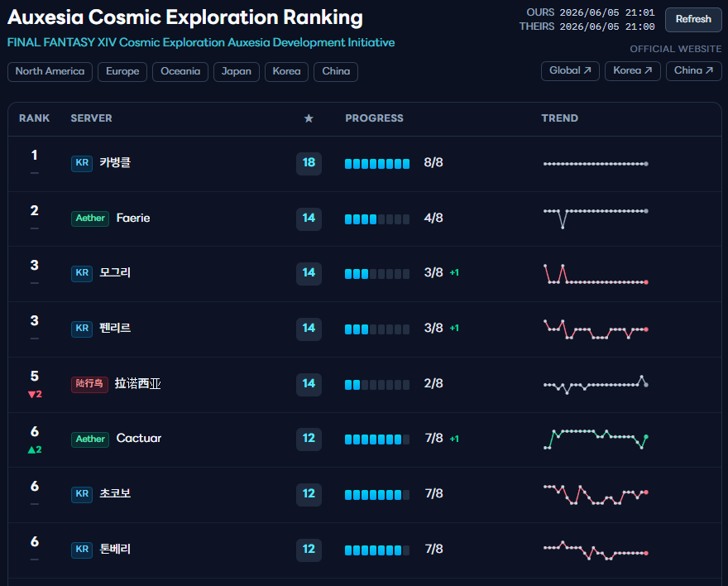This screenshot has width=728, height=586.
Task: Click the 12 star badge for Cactuar
Action: click(x=309, y=439)
